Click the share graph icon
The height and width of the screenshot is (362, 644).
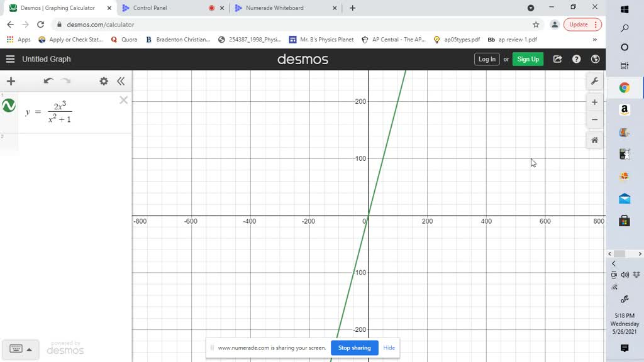[x=557, y=59]
